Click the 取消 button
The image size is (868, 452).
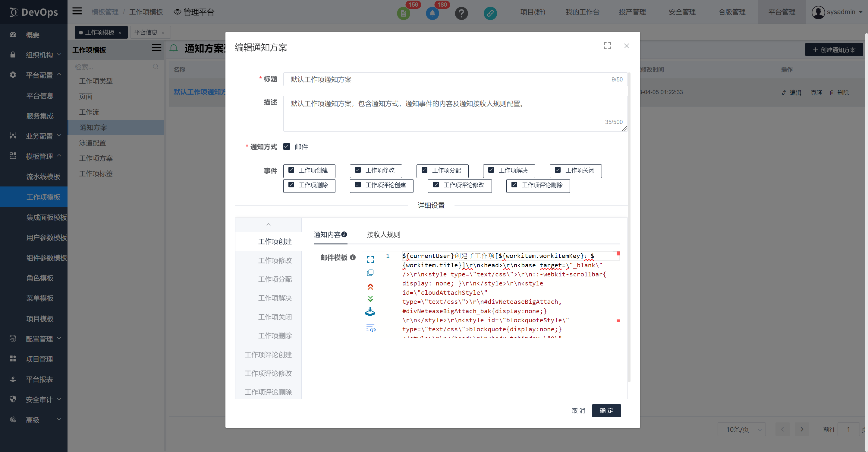578,410
